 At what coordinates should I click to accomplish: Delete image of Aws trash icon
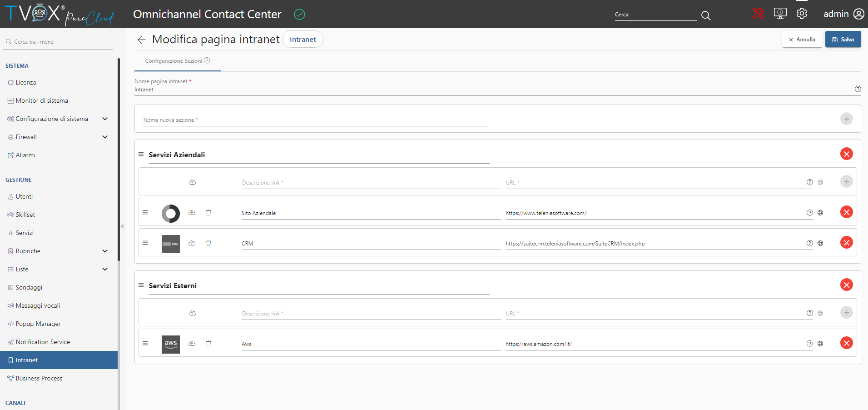208,344
